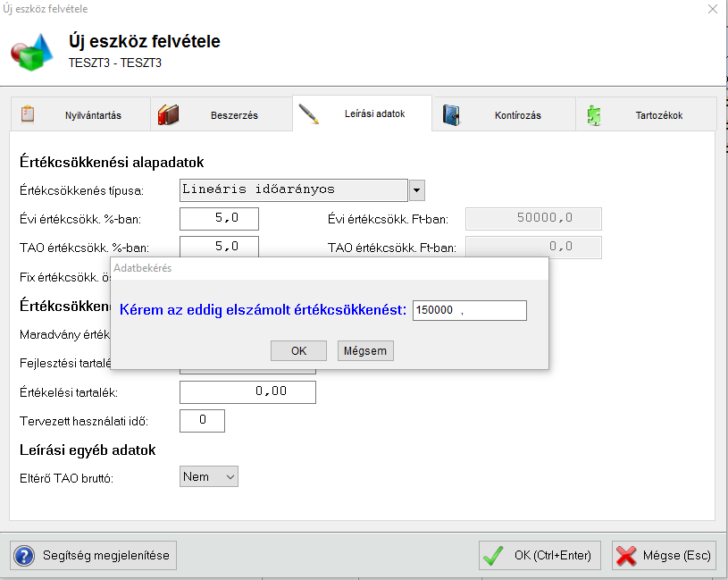
Task: Click the red X cancel icon
Action: pos(626,555)
